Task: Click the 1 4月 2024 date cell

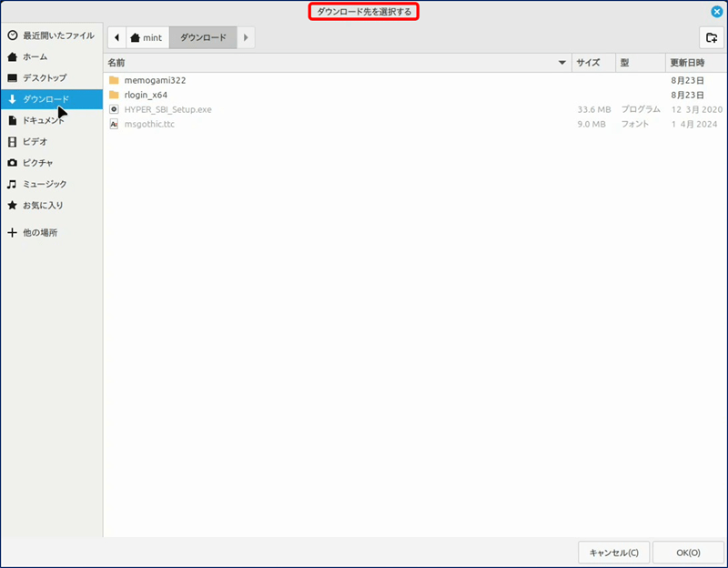Action: [694, 124]
